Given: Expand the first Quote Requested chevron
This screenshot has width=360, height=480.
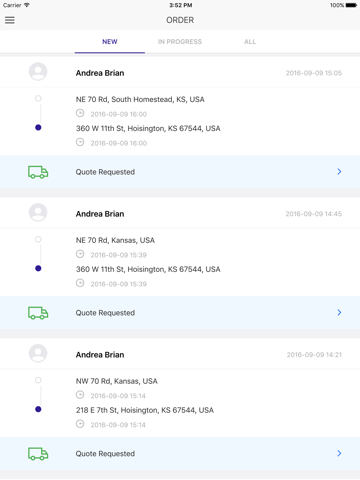Looking at the screenshot, I should (339, 172).
